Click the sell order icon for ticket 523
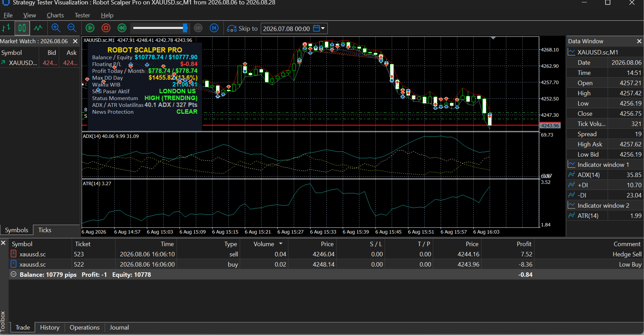Image resolution: width=644 pixels, height=335 pixels. pyautogui.click(x=14, y=254)
